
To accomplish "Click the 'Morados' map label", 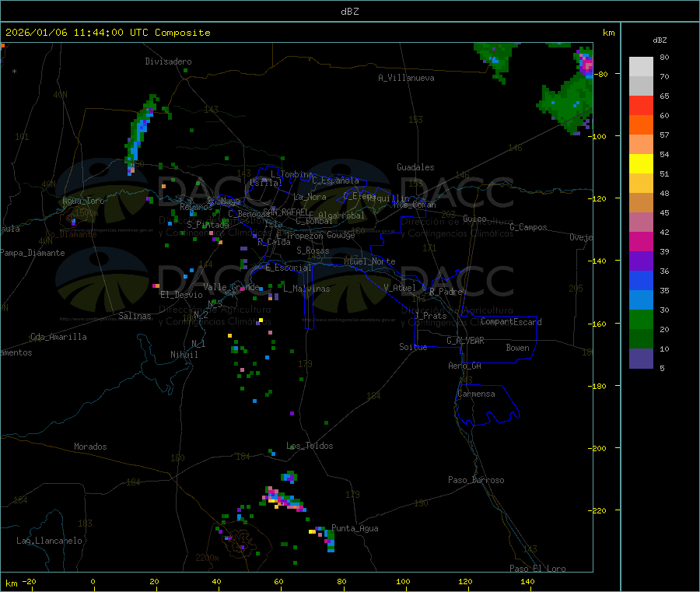I will [x=90, y=447].
